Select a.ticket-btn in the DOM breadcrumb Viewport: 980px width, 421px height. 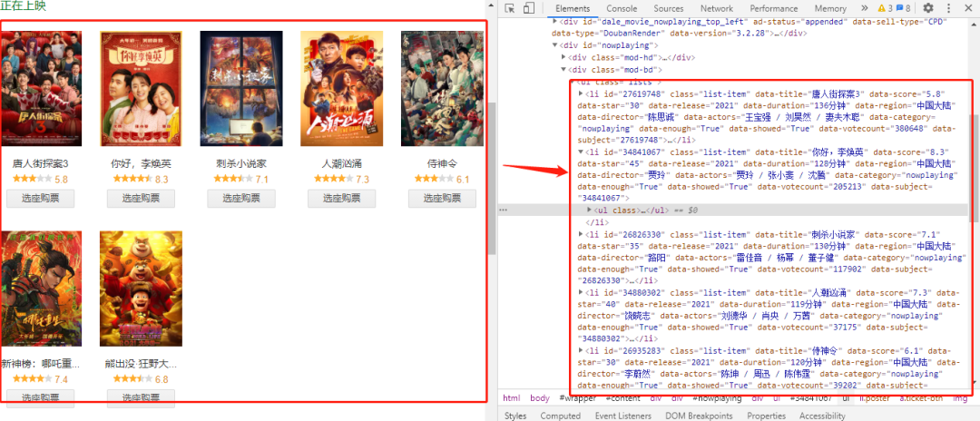click(921, 398)
